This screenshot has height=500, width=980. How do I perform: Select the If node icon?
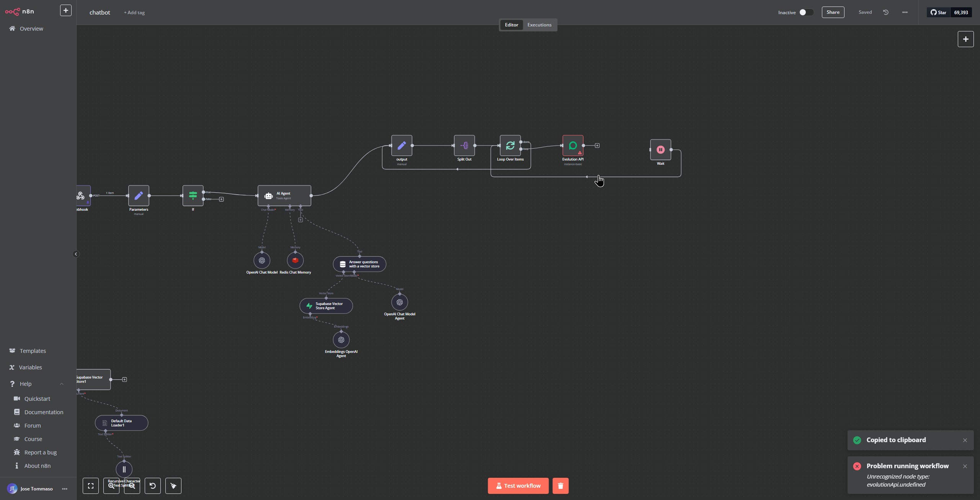(x=193, y=196)
